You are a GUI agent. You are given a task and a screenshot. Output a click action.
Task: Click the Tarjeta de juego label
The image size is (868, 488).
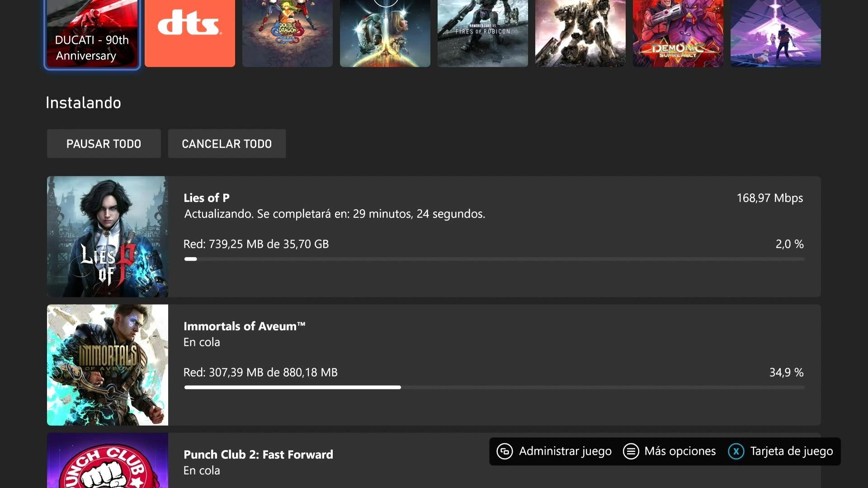pyautogui.click(x=792, y=451)
